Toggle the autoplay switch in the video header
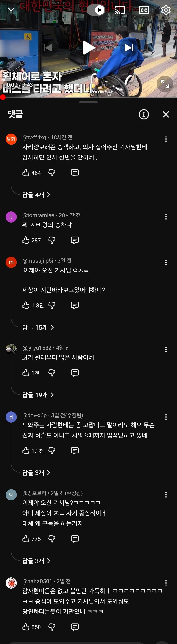Image resolution: width=177 pixels, height=644 pixels. point(96,10)
